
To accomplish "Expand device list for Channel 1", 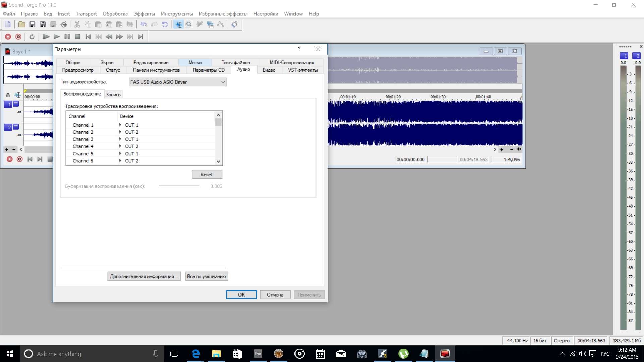I will pos(120,125).
